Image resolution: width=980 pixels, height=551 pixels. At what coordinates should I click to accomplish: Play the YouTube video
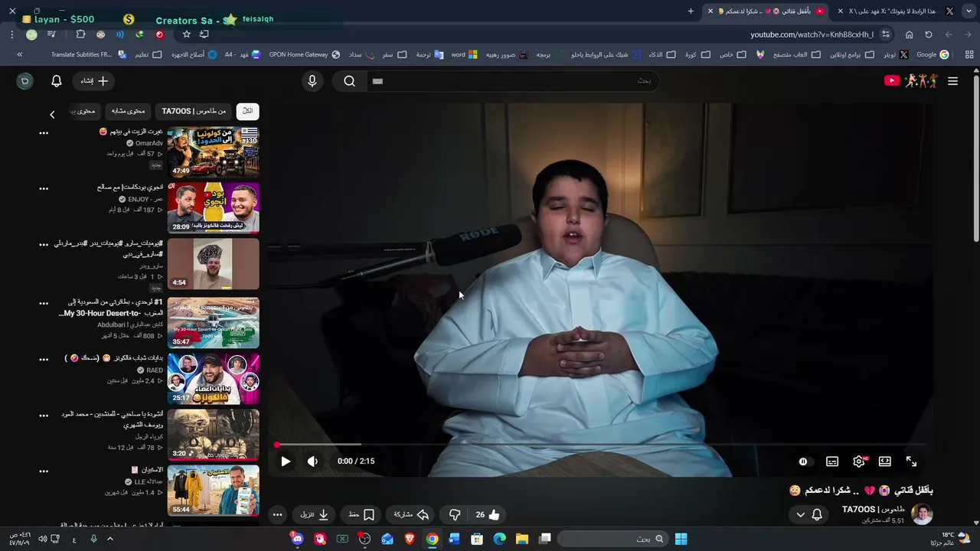click(x=286, y=461)
